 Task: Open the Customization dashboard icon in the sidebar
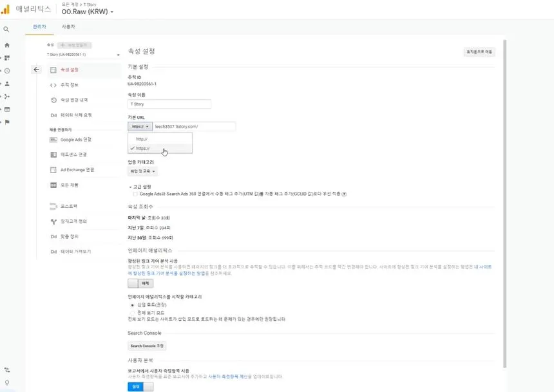pyautogui.click(x=6, y=58)
